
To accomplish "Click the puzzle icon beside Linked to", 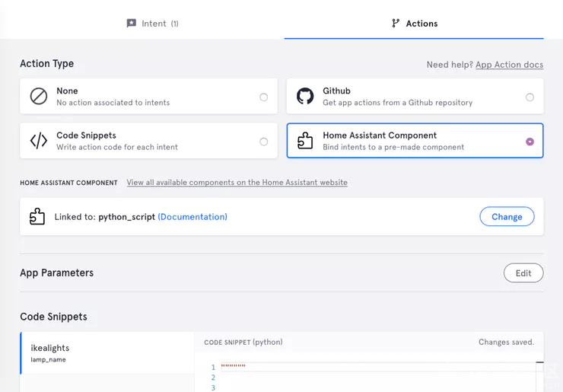I will 37,217.
